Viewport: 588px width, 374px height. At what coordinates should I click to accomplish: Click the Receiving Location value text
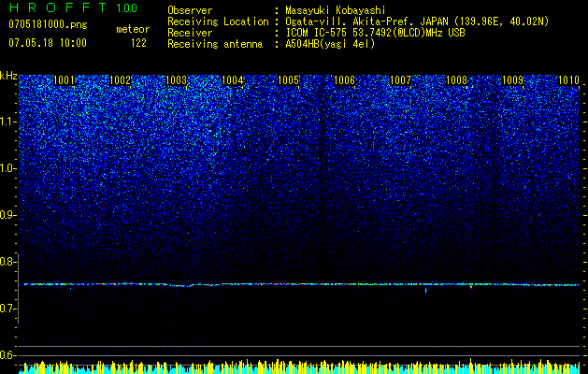coord(417,22)
